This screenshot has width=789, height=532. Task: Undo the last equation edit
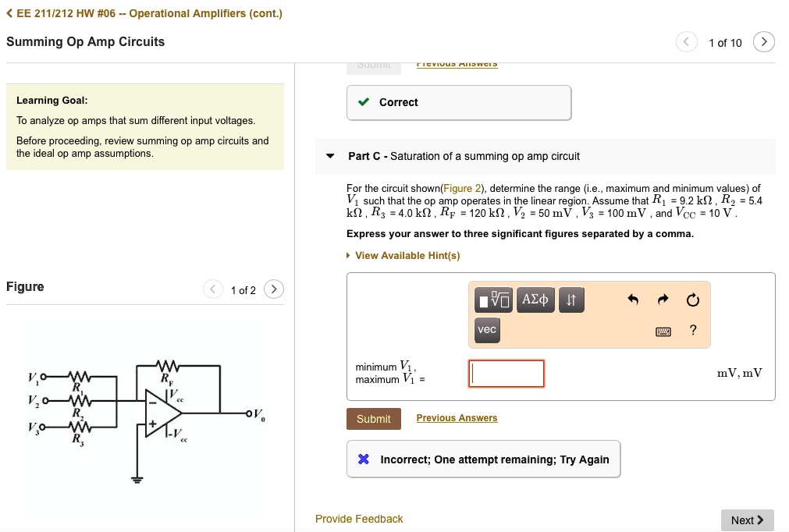pos(633,300)
